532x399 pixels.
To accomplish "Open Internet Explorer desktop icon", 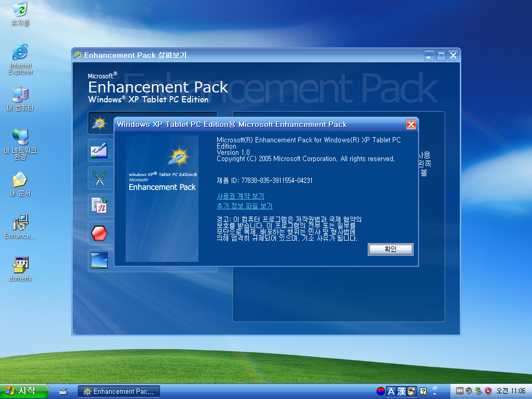I will tap(20, 59).
